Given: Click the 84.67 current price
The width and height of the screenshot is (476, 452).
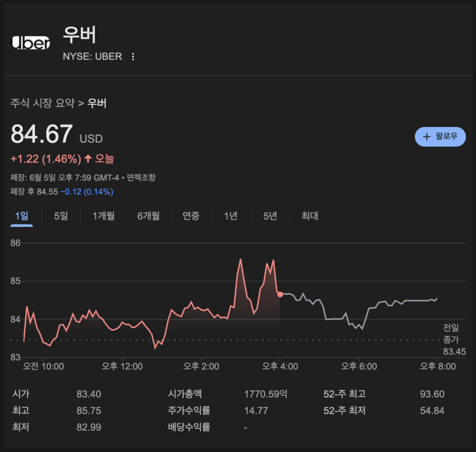Looking at the screenshot, I should click(x=41, y=134).
